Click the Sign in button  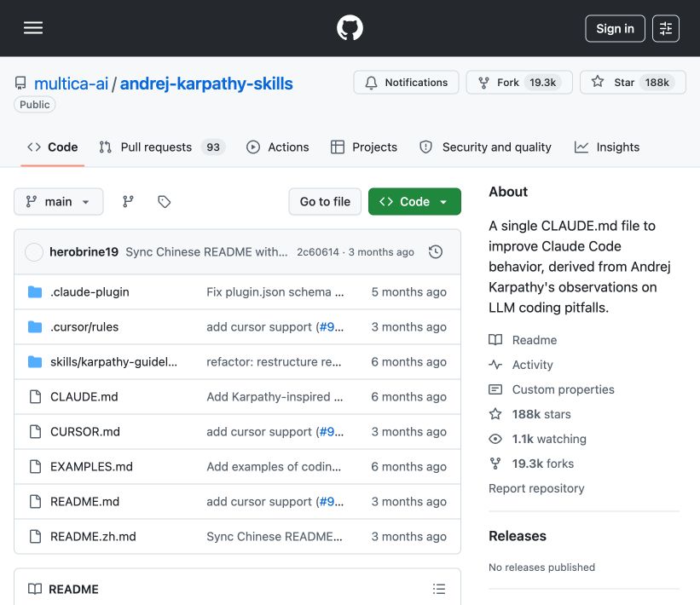coord(615,29)
